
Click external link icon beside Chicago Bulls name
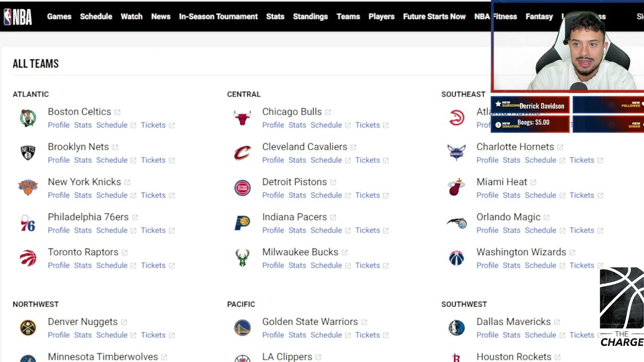pos(328,112)
